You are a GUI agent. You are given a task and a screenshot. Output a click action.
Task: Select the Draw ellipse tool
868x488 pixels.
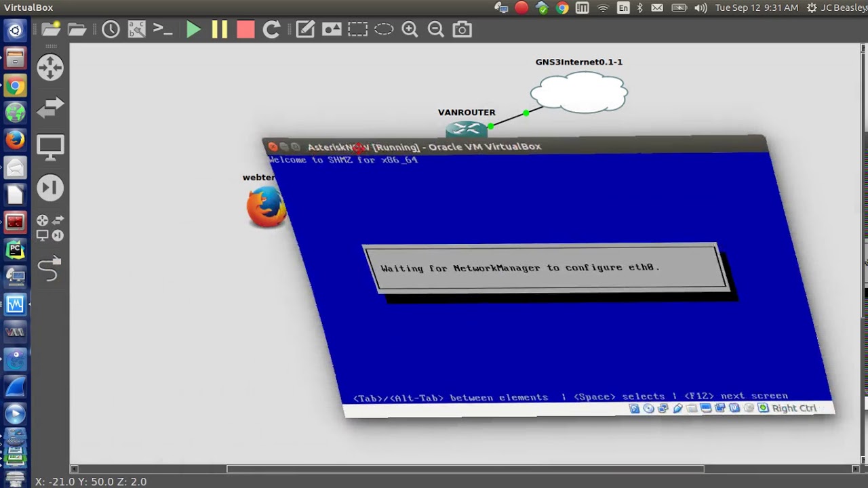pyautogui.click(x=384, y=29)
